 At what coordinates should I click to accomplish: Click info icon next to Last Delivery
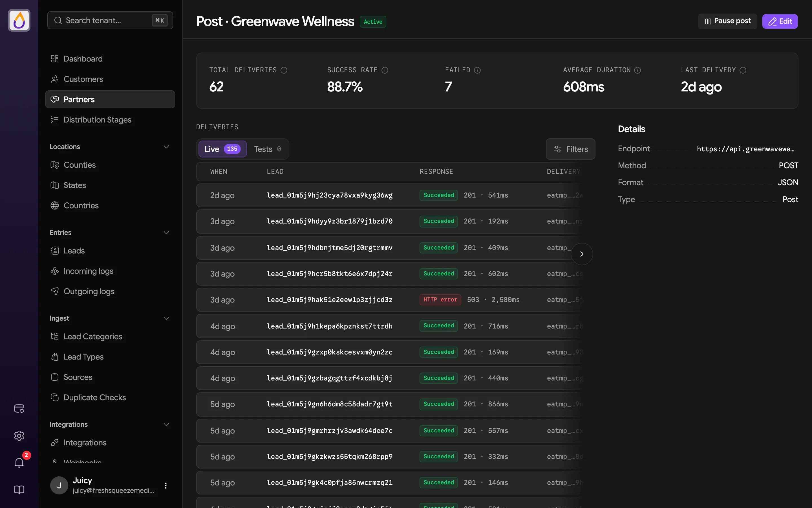coord(743,70)
